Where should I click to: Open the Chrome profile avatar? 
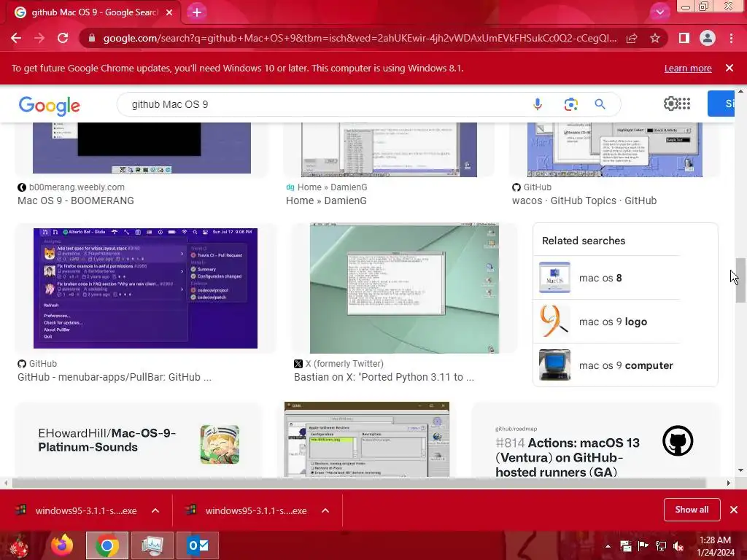708,38
